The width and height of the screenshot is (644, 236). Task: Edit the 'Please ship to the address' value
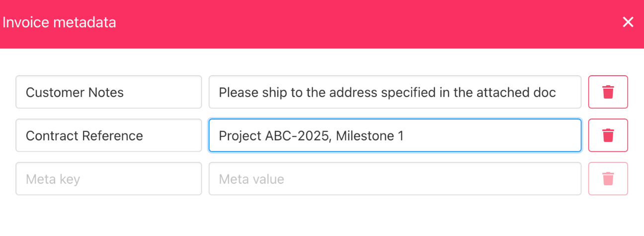pyautogui.click(x=395, y=92)
